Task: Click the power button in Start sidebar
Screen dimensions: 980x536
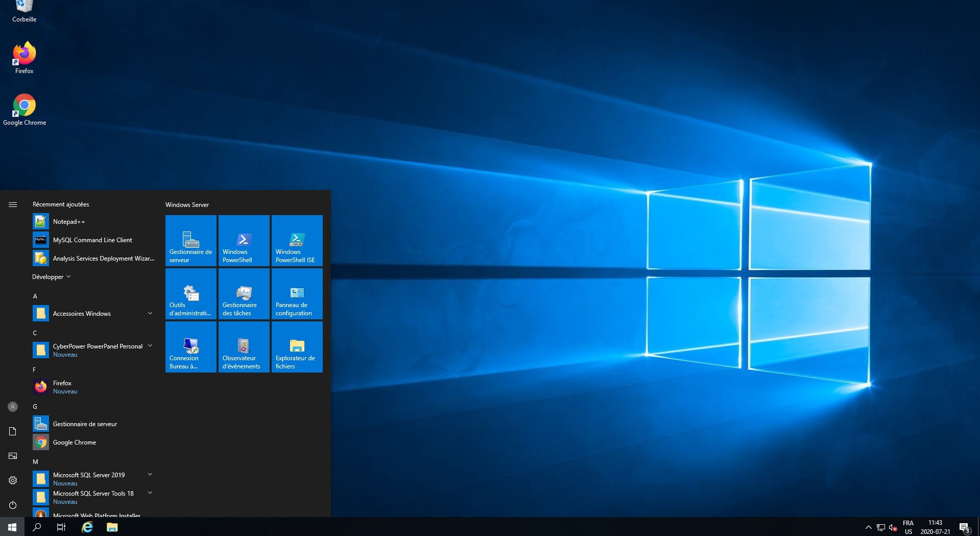Action: click(x=13, y=505)
